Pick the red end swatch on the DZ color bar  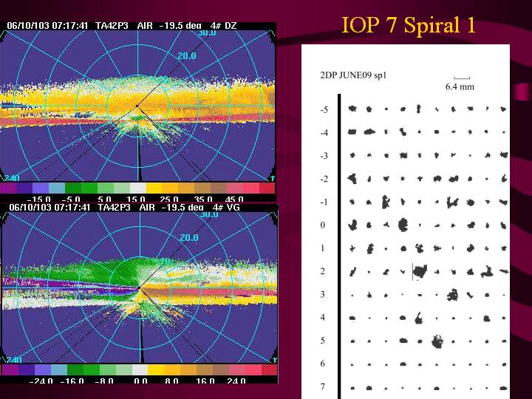coord(267,188)
